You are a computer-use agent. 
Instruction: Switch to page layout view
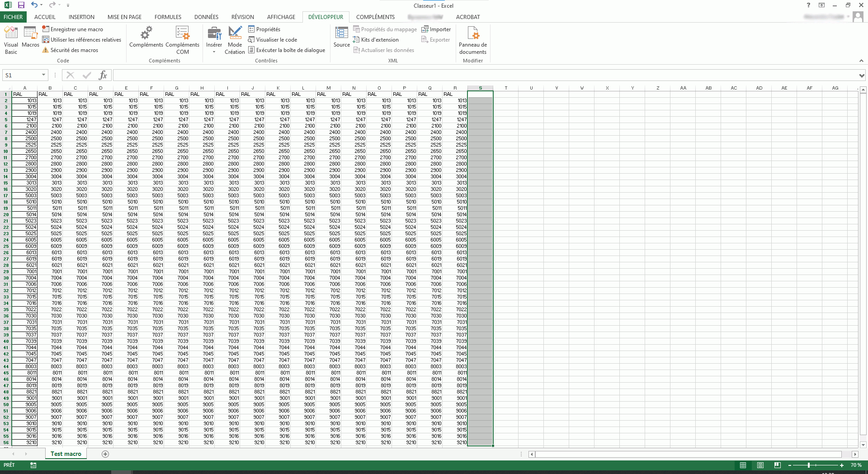[760, 465]
